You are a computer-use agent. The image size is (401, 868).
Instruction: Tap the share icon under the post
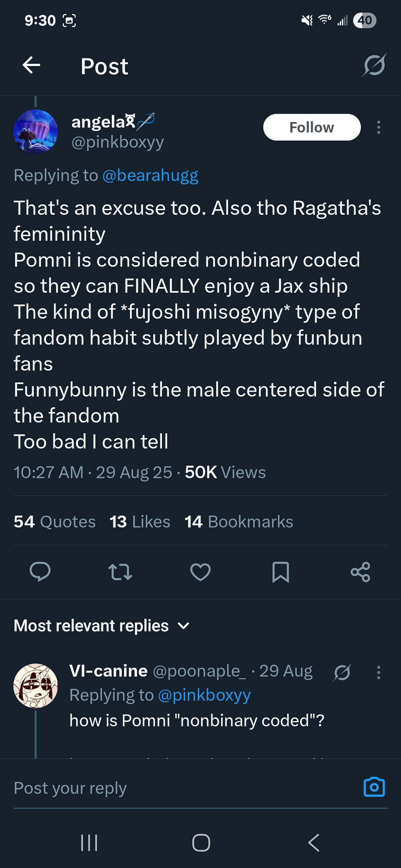361,572
